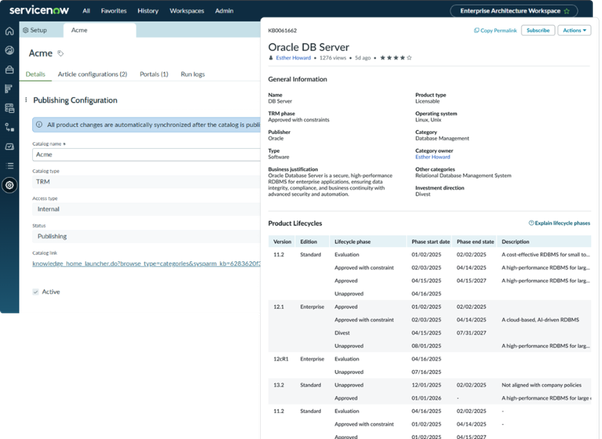This screenshot has height=439, width=602.
Task: Click the Access type field showing Internal
Action: [x=146, y=209]
